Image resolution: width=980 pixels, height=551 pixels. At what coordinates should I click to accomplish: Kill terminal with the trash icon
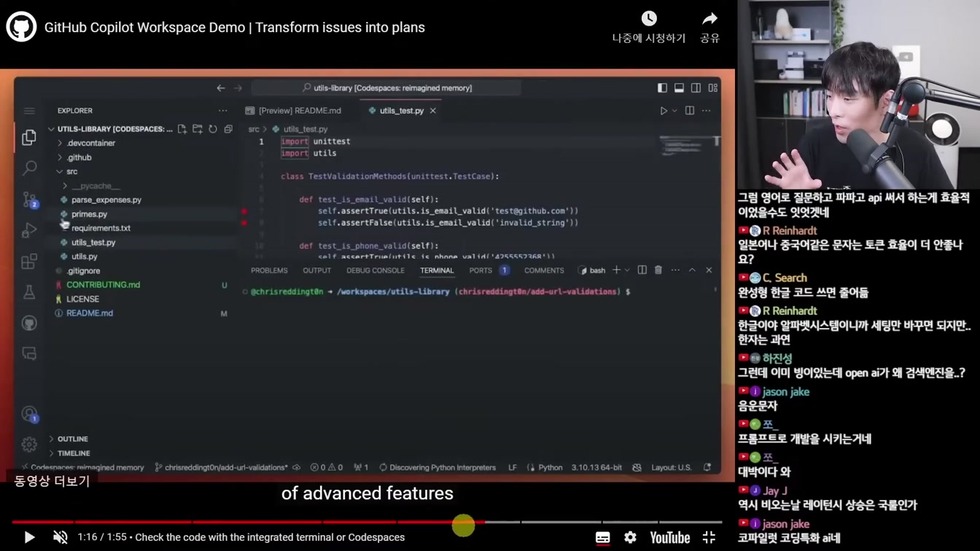[658, 270]
